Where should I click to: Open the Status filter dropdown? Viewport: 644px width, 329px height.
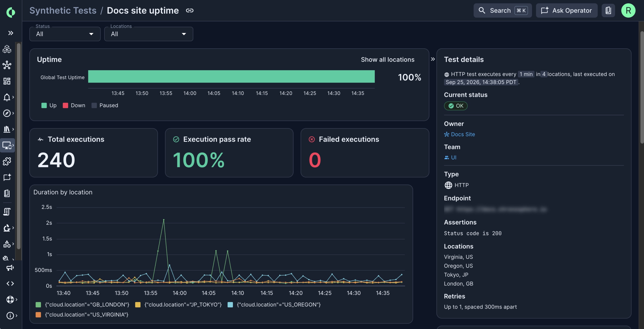[x=65, y=34]
